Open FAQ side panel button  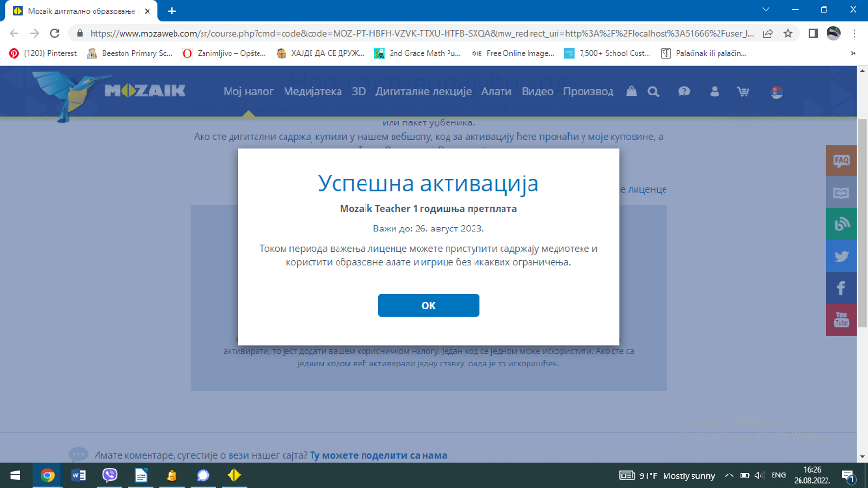(841, 161)
